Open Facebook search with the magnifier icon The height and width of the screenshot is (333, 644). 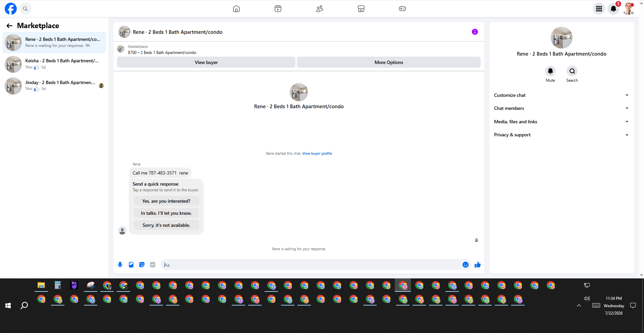tap(25, 9)
